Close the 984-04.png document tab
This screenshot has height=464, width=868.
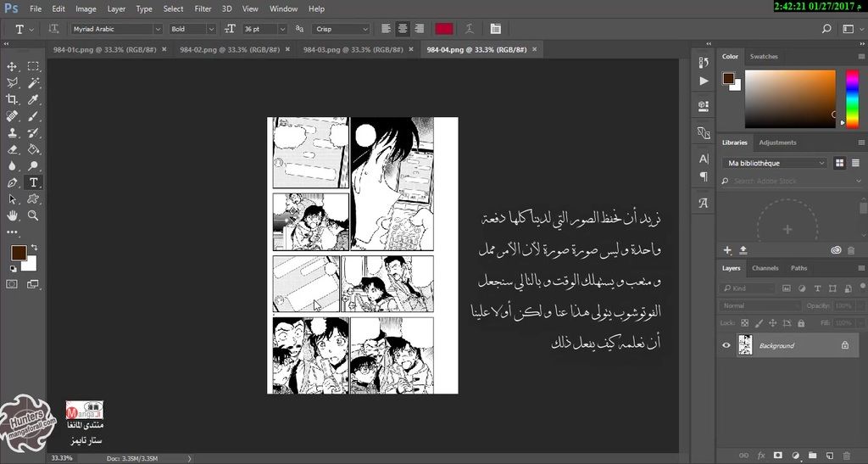(534, 49)
